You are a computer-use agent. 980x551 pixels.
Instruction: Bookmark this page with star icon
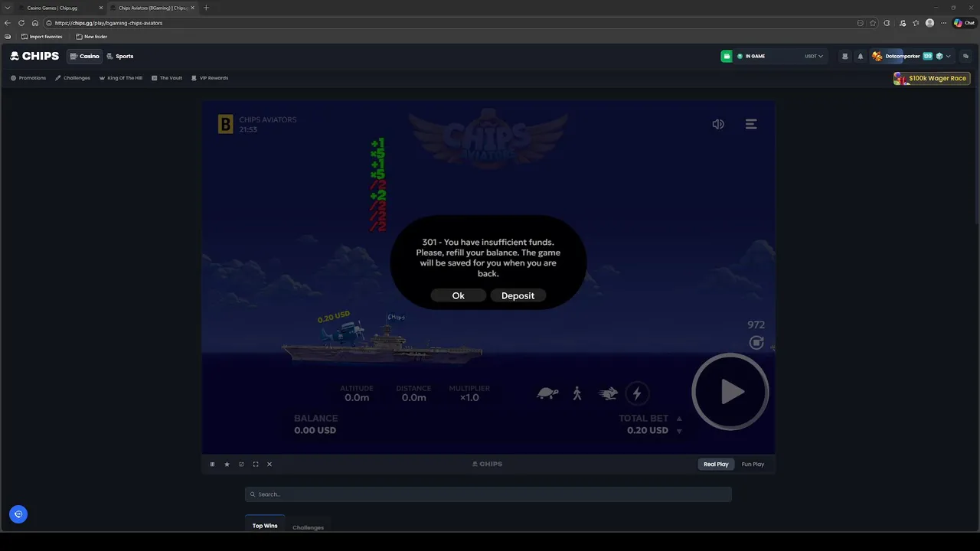coord(873,23)
